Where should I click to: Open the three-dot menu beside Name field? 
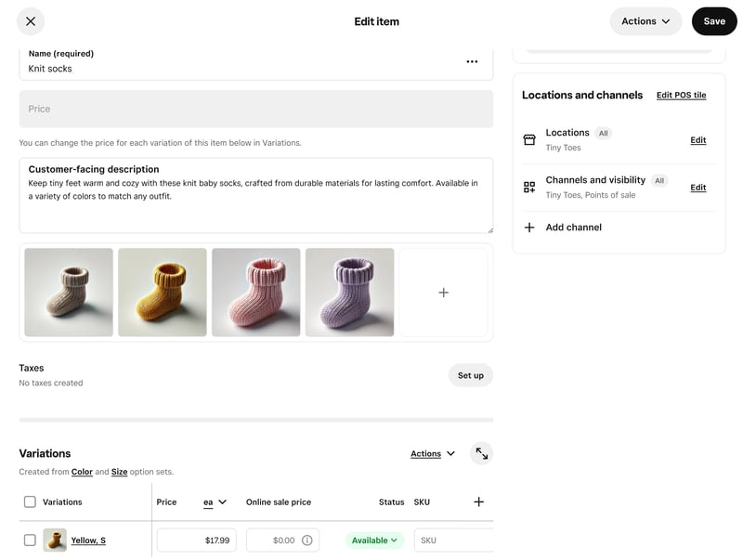[472, 61]
